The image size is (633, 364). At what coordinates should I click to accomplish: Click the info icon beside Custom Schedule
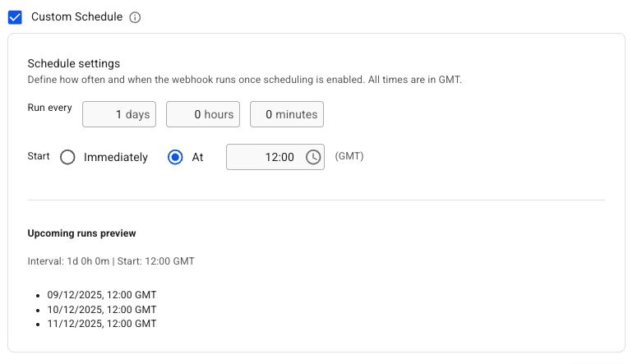point(135,17)
